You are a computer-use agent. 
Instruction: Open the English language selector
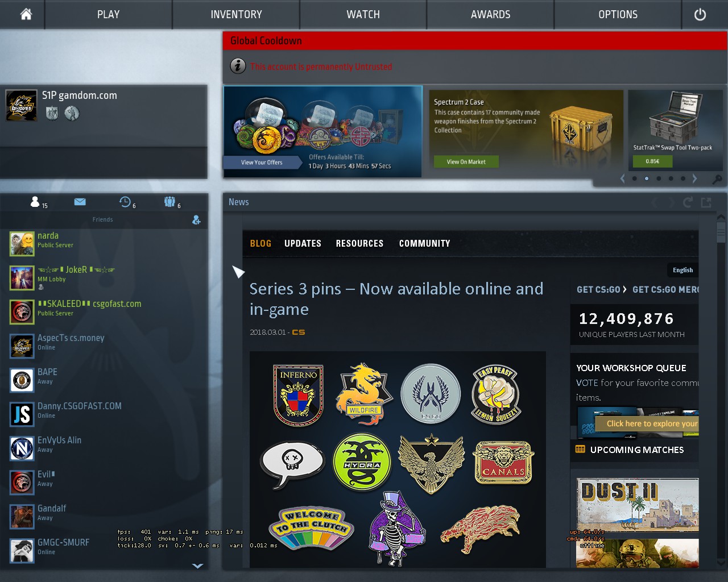682,270
